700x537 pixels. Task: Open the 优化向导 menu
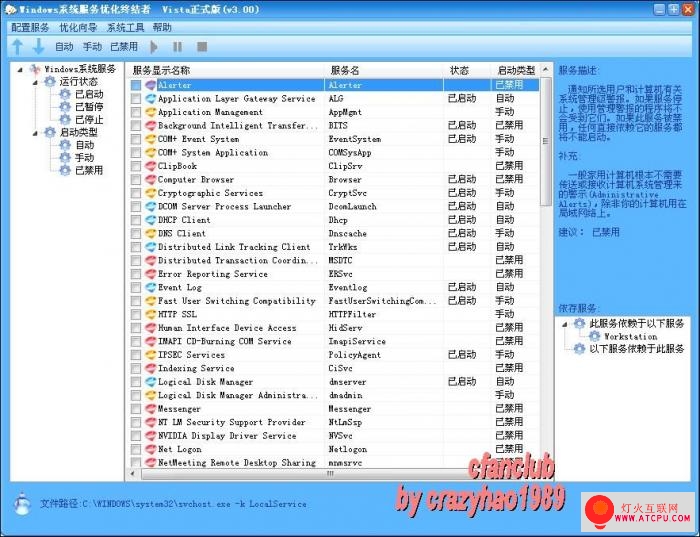click(x=78, y=28)
